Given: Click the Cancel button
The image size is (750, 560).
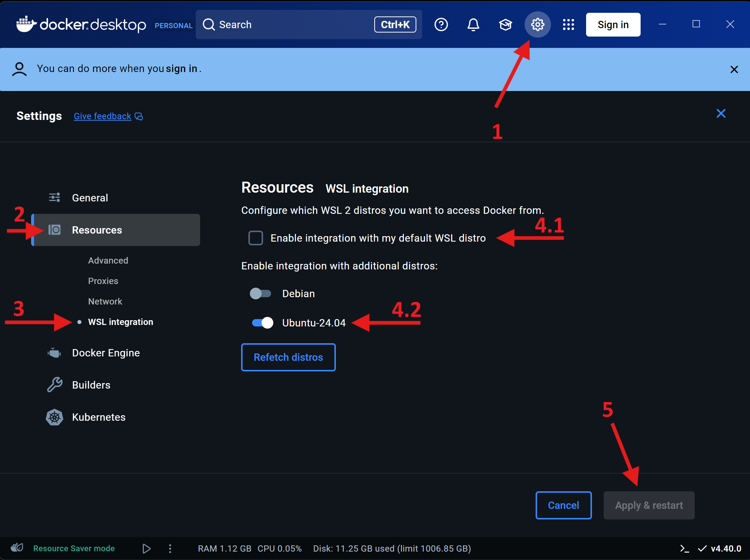Looking at the screenshot, I should point(563,505).
